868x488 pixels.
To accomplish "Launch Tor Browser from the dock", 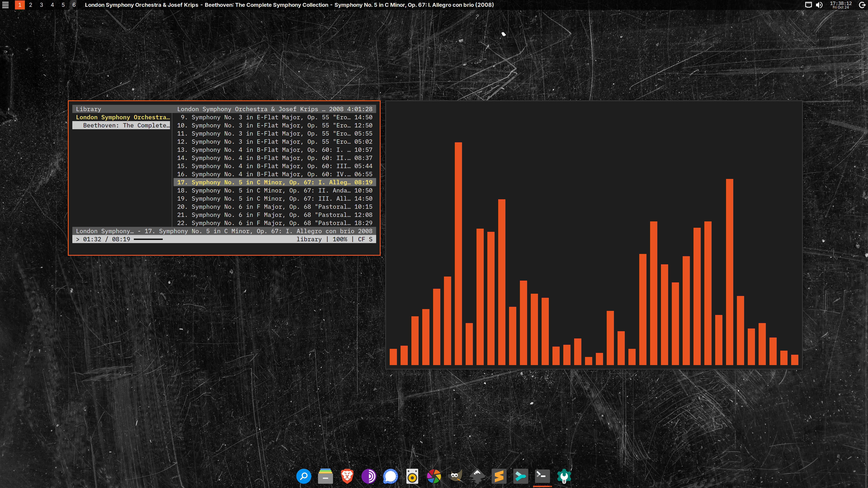I will click(x=369, y=476).
